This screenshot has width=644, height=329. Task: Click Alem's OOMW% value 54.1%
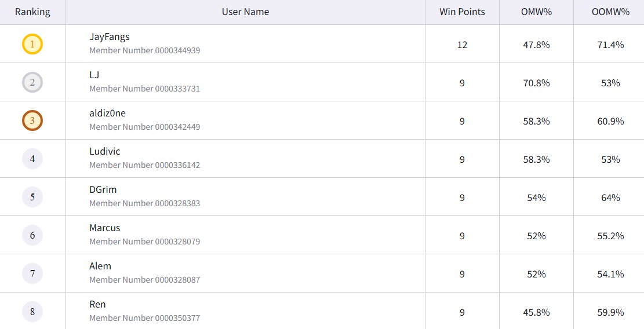(x=610, y=273)
